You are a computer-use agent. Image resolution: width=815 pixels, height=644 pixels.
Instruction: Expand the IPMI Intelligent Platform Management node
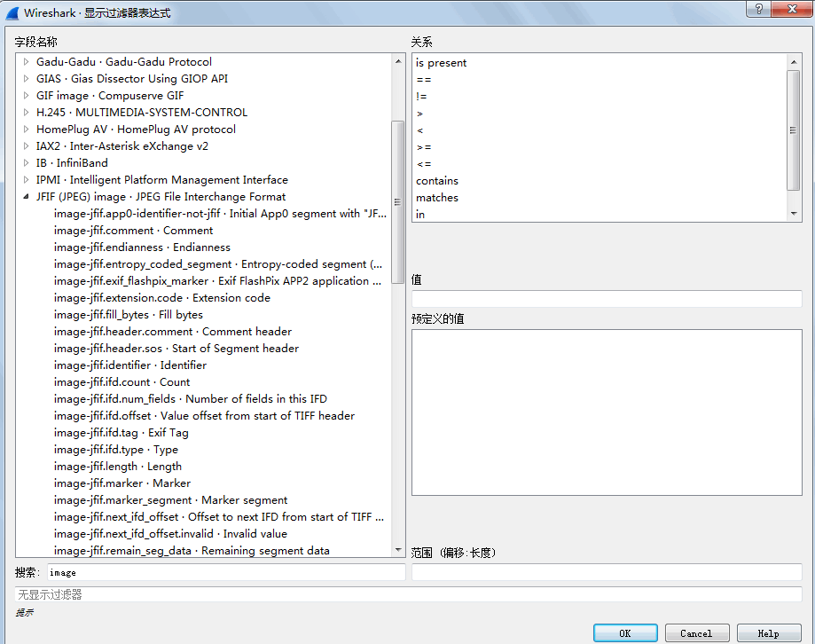pyautogui.click(x=26, y=180)
